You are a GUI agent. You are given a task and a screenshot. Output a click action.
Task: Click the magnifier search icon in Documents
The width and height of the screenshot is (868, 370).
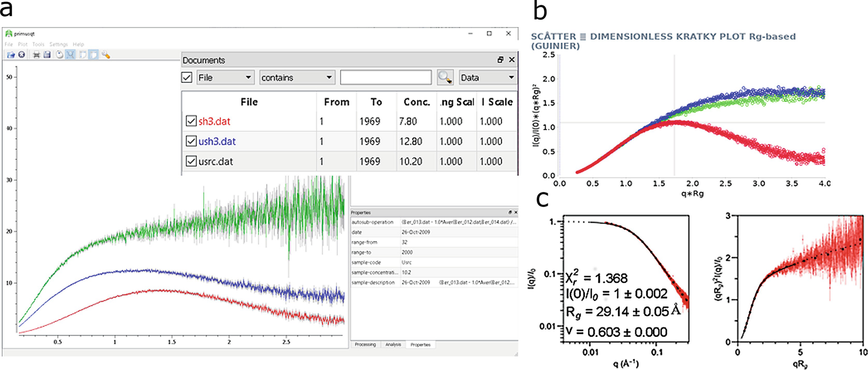tap(445, 77)
